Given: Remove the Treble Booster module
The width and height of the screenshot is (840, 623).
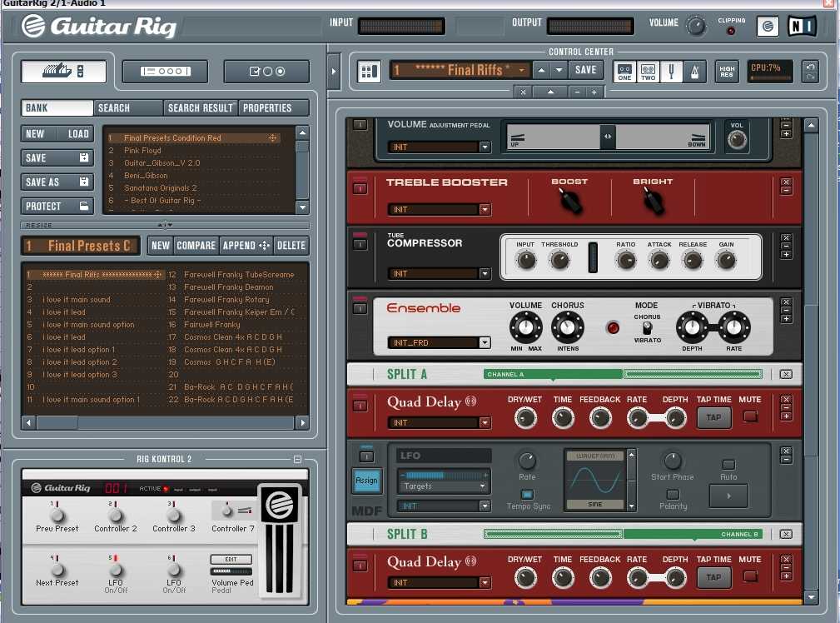Looking at the screenshot, I should [x=786, y=182].
